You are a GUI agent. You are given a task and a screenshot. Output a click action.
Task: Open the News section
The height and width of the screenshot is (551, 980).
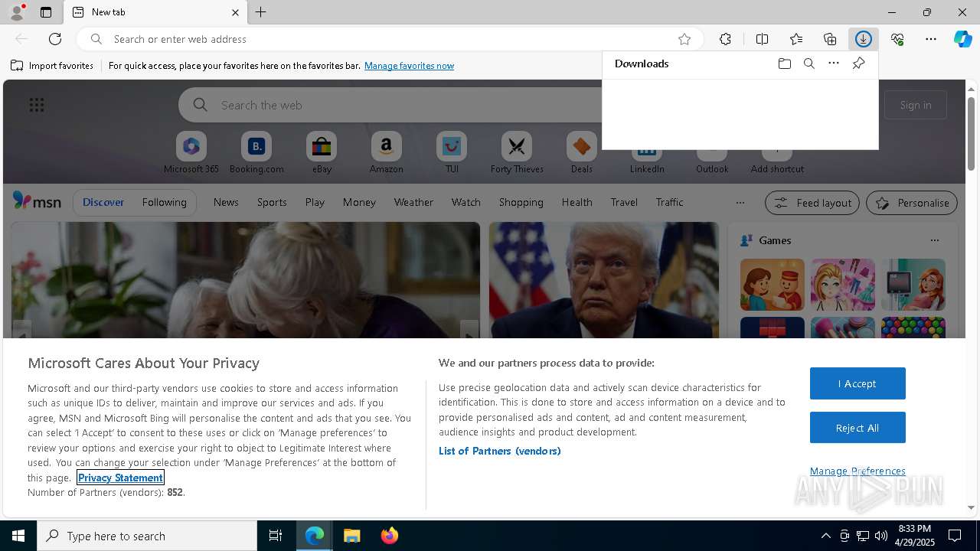(x=226, y=202)
